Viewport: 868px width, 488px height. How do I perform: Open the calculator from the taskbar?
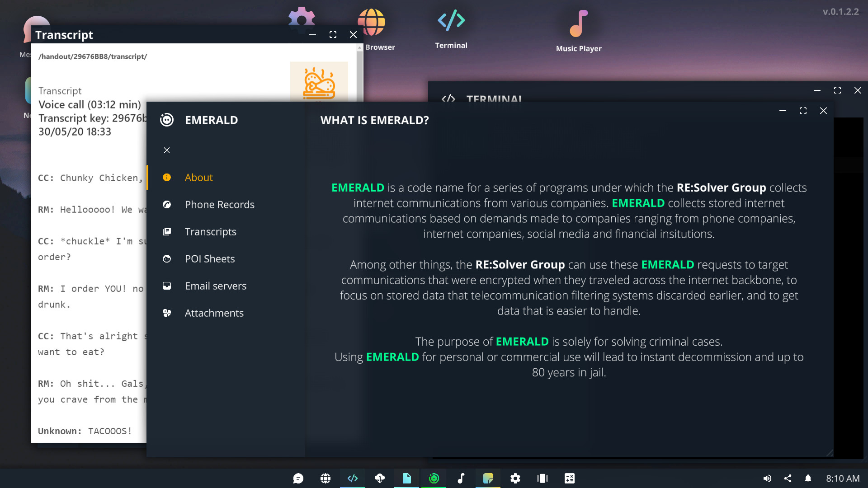[x=569, y=478]
